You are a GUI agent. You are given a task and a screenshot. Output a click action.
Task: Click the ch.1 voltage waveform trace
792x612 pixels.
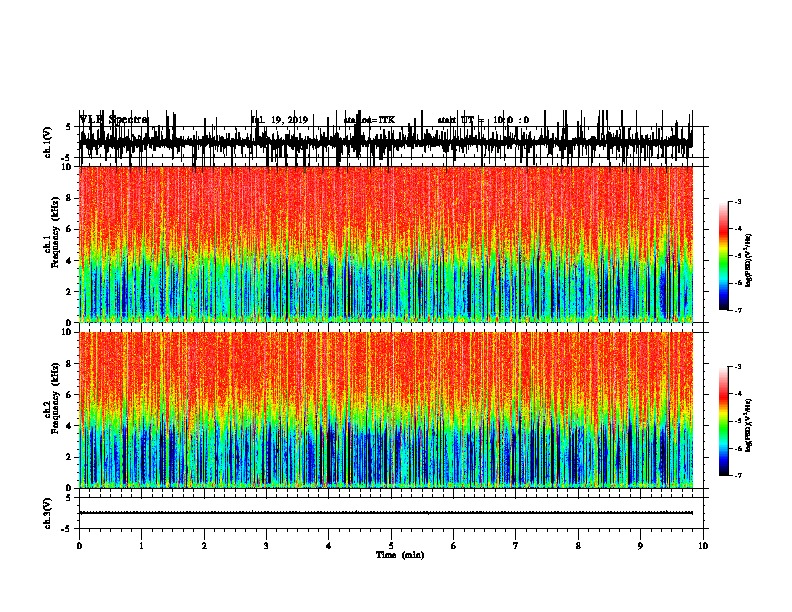386,141
